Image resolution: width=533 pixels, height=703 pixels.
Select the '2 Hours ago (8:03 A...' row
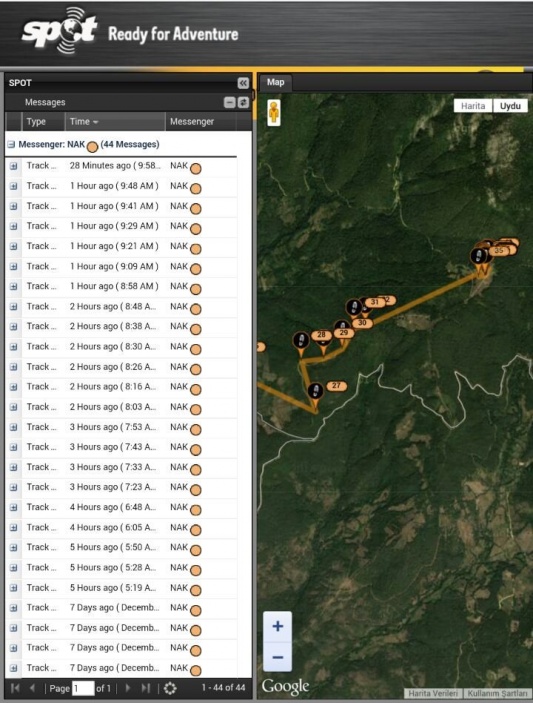121,407
